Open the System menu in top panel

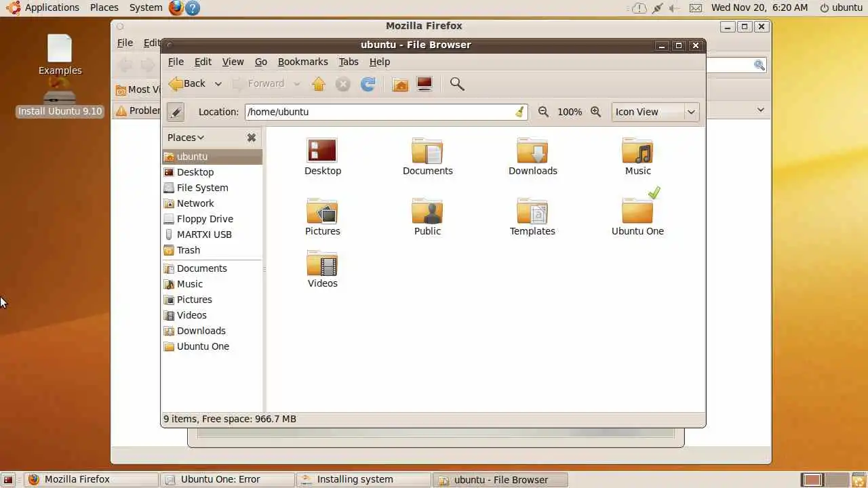(x=145, y=7)
